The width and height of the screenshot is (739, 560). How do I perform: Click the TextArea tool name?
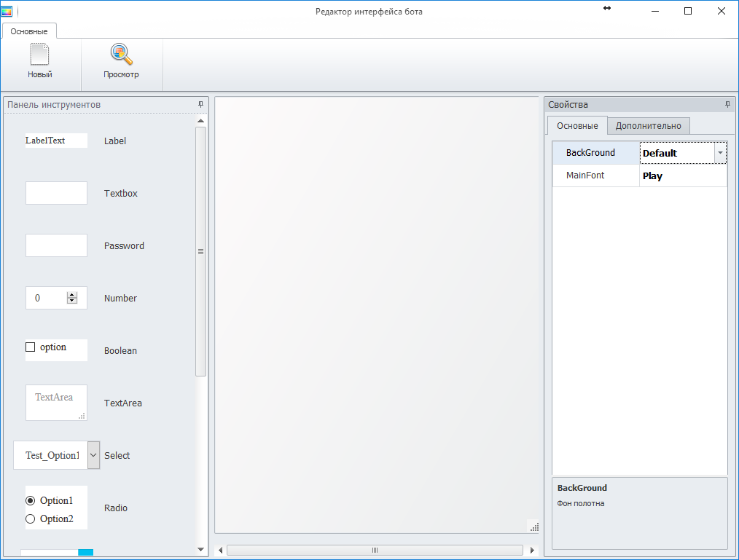coord(122,403)
